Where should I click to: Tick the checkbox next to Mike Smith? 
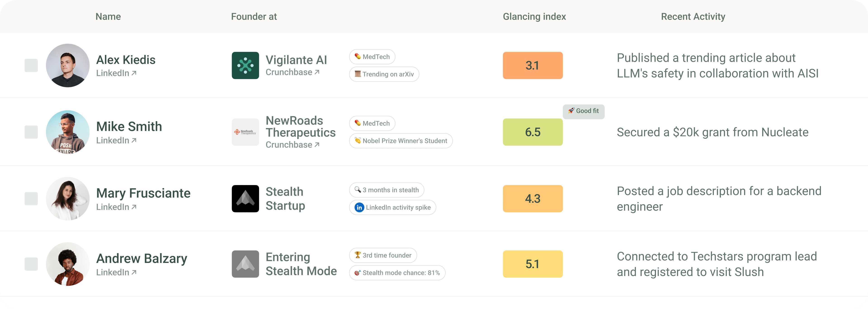point(31,132)
